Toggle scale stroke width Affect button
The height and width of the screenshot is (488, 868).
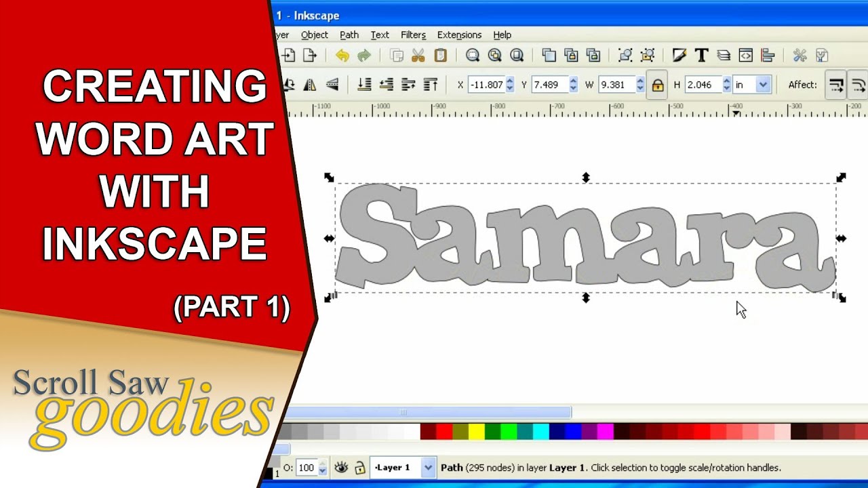pos(836,85)
